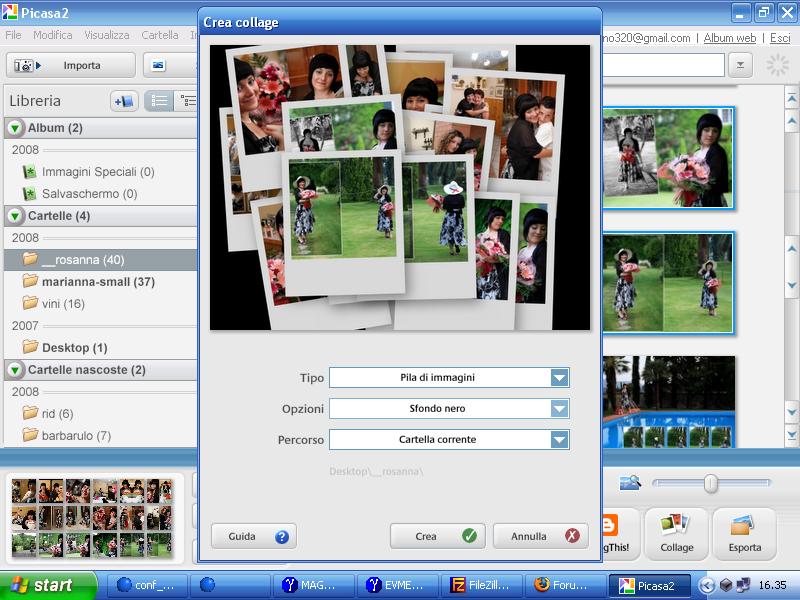The image size is (800, 600).
Task: Click the Guida question mark icon
Action: (x=282, y=536)
